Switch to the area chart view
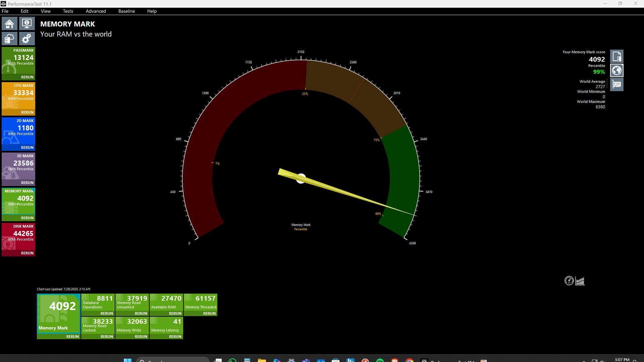 (580, 281)
